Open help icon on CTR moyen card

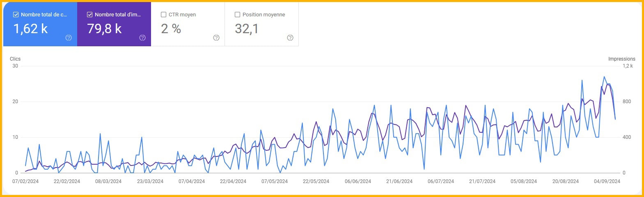point(216,38)
